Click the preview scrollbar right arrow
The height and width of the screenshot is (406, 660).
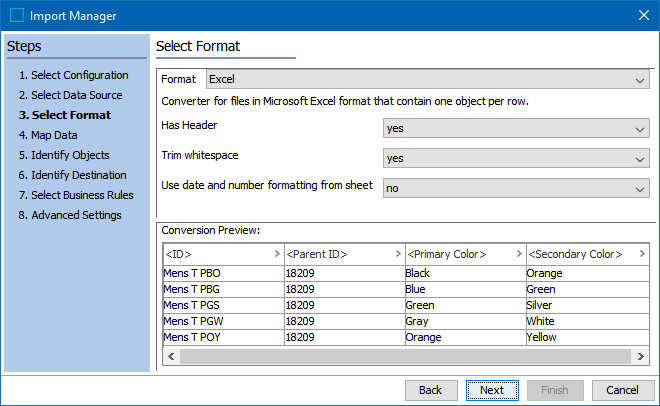click(640, 357)
